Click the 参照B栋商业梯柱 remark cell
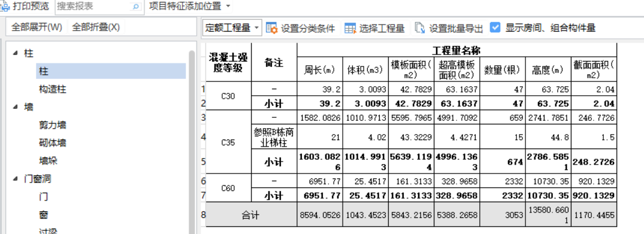Screen dimensions: 644x234 coord(274,136)
